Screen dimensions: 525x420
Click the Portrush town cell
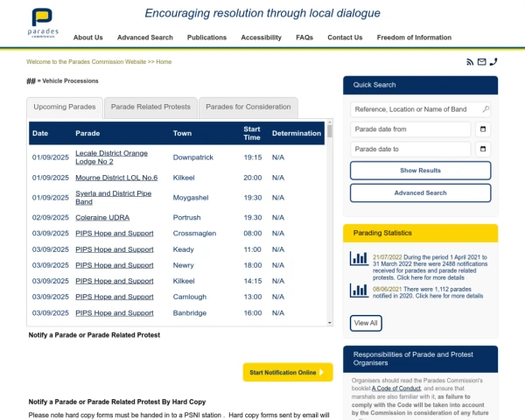pos(187,218)
